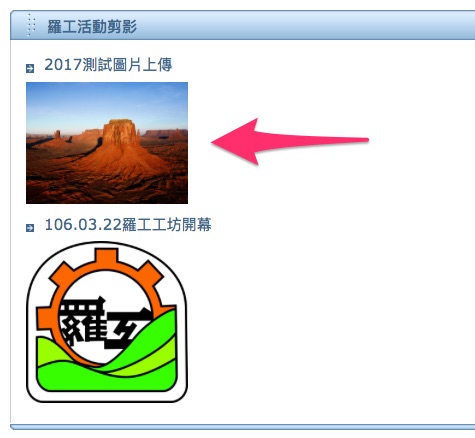Click the small distant butte at photo's left

(57, 134)
